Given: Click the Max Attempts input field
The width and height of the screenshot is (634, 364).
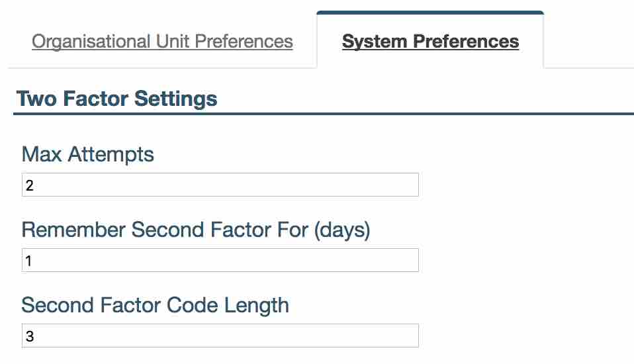Looking at the screenshot, I should [x=220, y=185].
